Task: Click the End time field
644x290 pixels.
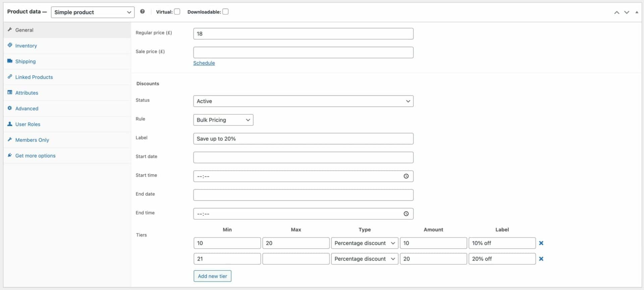Action: [x=303, y=214]
